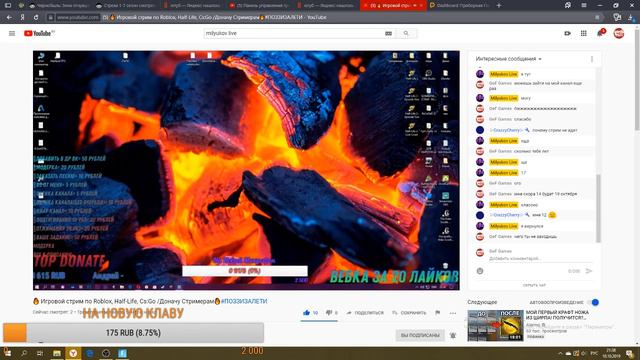Open Windows Start button on taskbar
Image resolution: width=640 pixels, height=360 pixels.
7,353
